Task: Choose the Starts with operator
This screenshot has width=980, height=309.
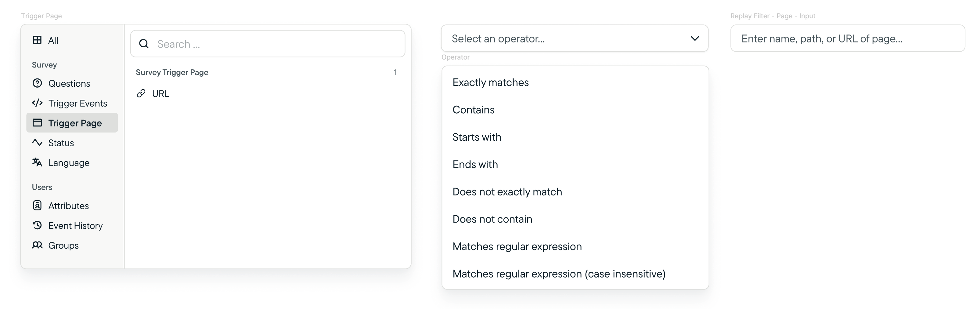Action: pyautogui.click(x=575, y=137)
